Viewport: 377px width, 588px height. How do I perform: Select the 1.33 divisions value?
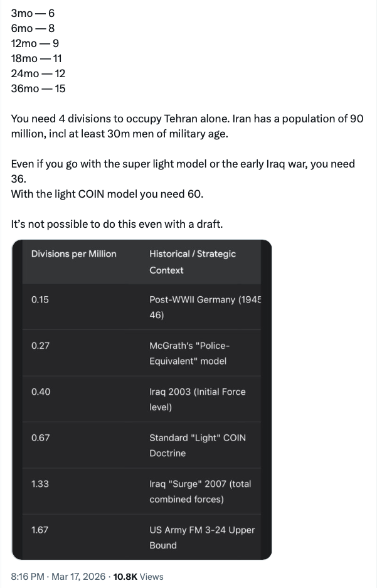[40, 484]
